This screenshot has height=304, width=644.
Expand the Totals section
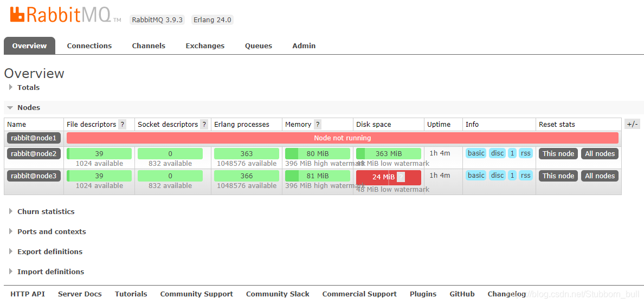(x=28, y=87)
